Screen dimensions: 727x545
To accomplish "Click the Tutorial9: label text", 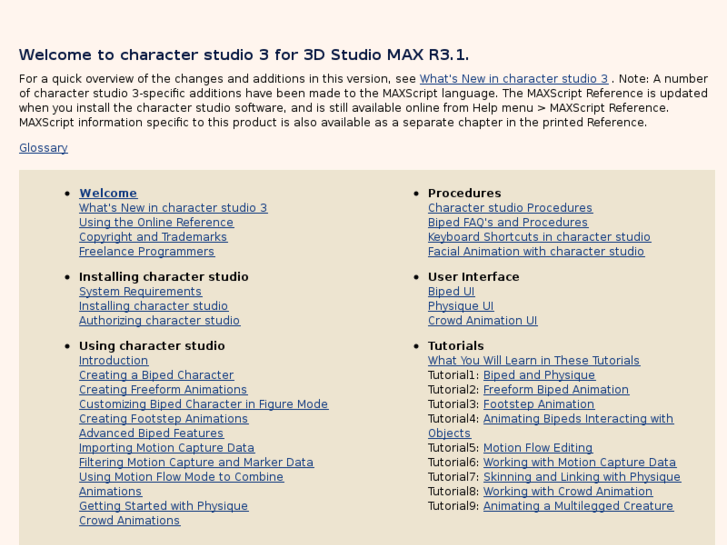I will click(453, 506).
